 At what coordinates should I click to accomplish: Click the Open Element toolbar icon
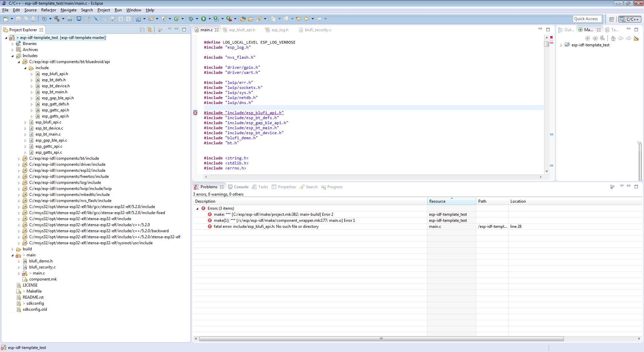point(243,19)
